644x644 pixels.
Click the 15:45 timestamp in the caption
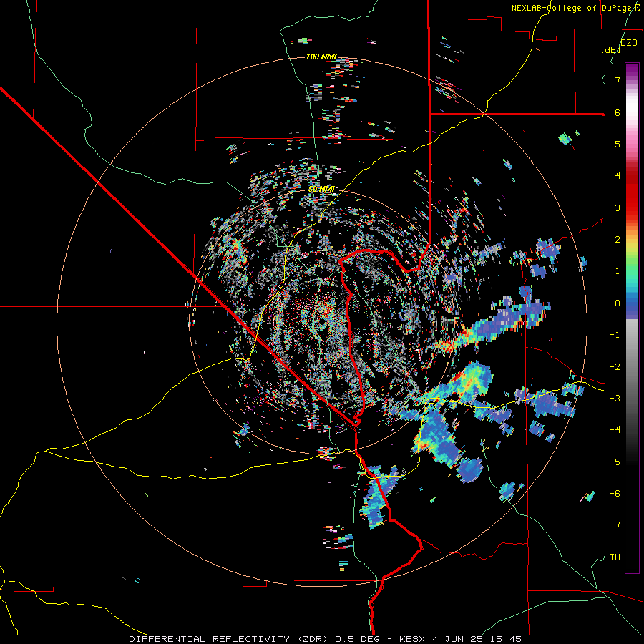506,639
